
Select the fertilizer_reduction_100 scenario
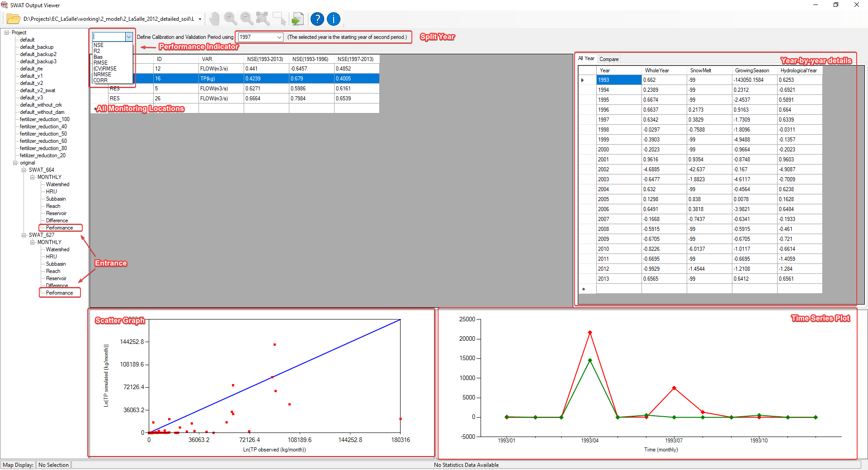click(x=45, y=119)
